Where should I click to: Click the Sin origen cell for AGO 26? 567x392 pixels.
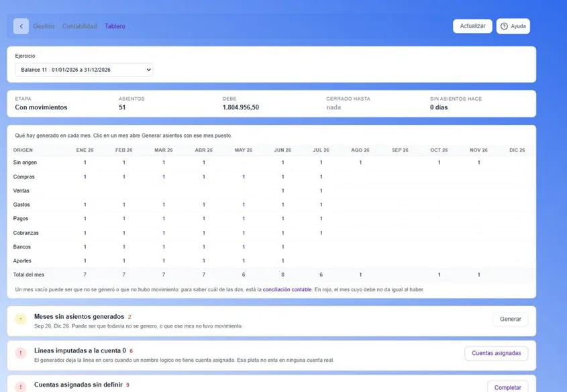click(360, 162)
